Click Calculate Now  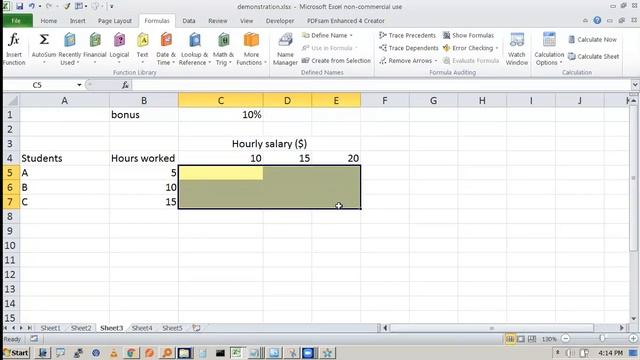(592, 40)
